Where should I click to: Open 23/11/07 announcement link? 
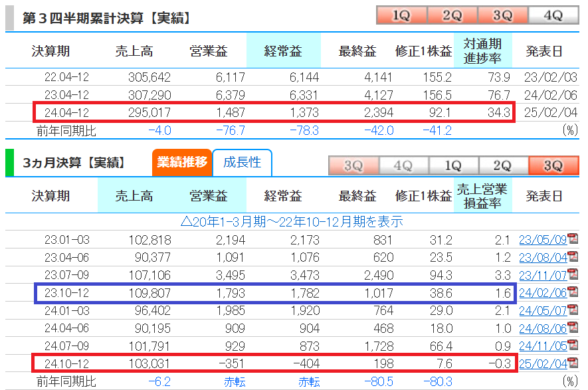click(543, 275)
